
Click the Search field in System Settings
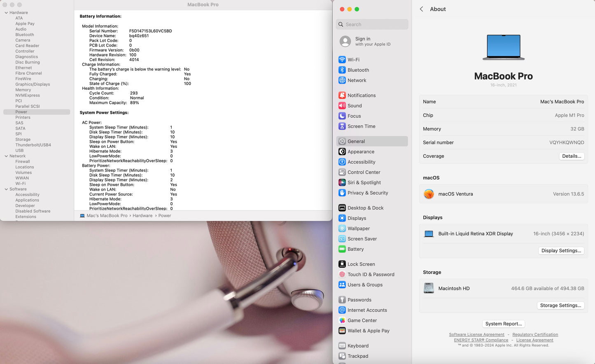click(372, 24)
